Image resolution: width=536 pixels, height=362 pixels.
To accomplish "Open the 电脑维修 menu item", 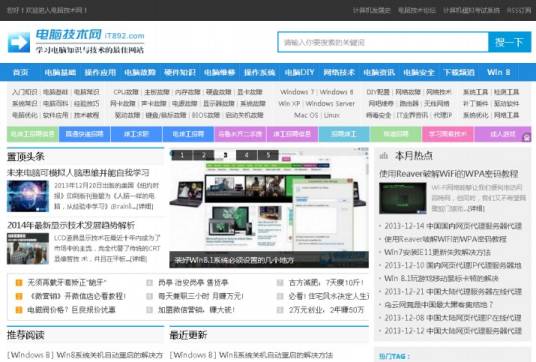I will (219, 72).
